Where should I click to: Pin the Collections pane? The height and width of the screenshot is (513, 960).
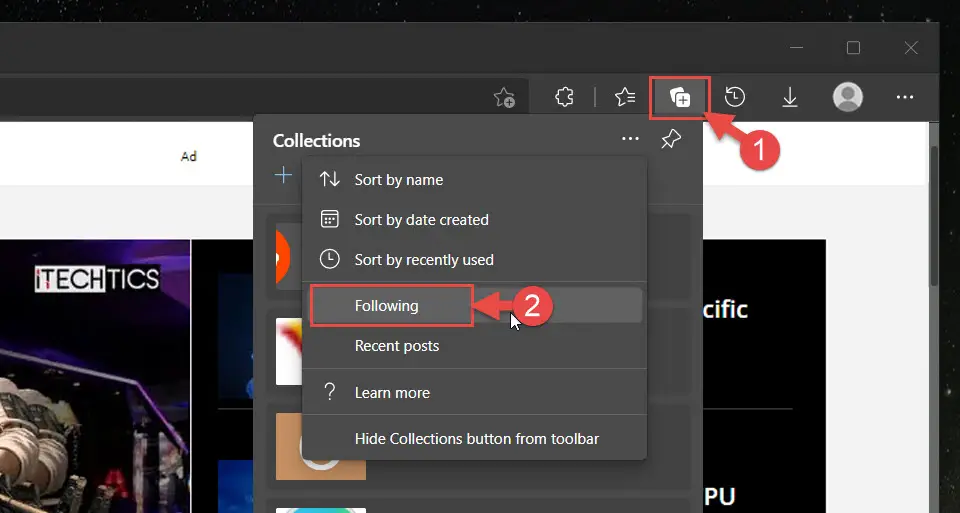[671, 140]
